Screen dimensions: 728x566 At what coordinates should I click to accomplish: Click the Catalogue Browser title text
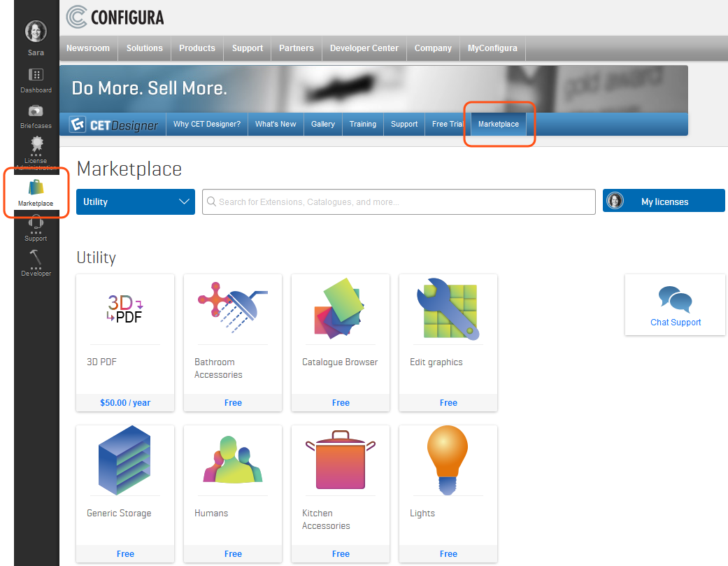340,362
